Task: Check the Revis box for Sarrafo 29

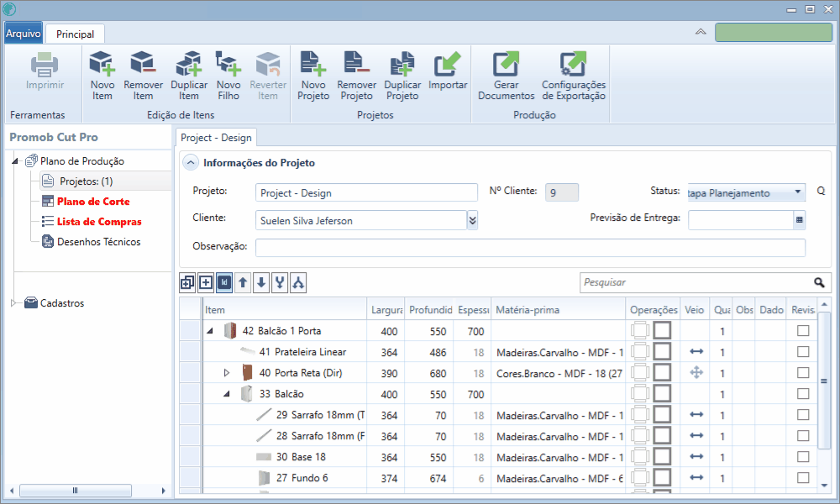Action: tap(802, 415)
